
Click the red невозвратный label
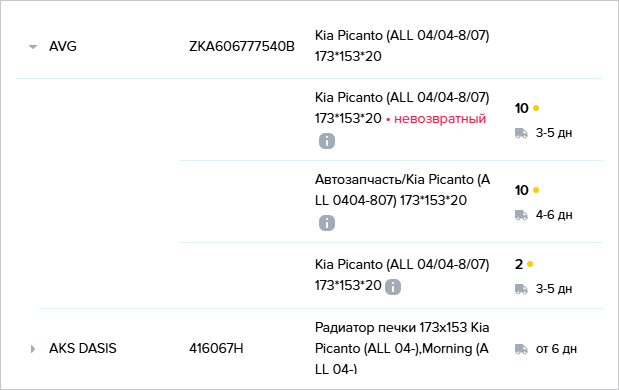click(440, 118)
